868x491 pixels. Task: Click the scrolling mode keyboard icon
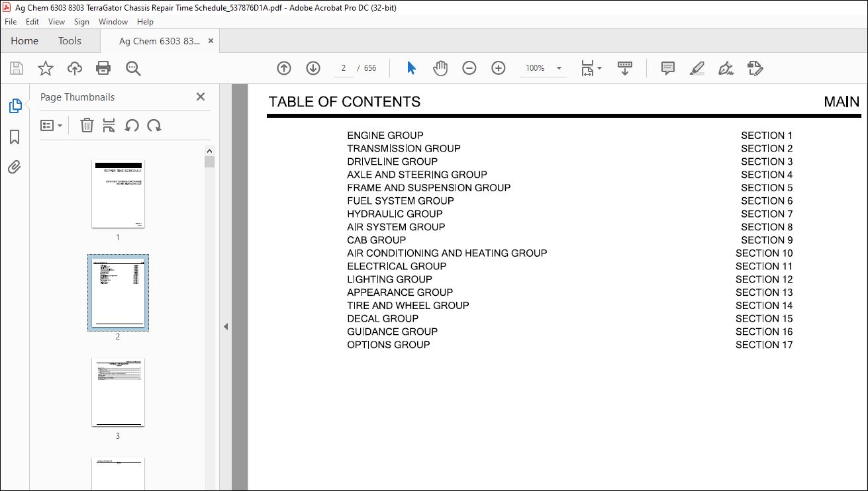tap(625, 68)
